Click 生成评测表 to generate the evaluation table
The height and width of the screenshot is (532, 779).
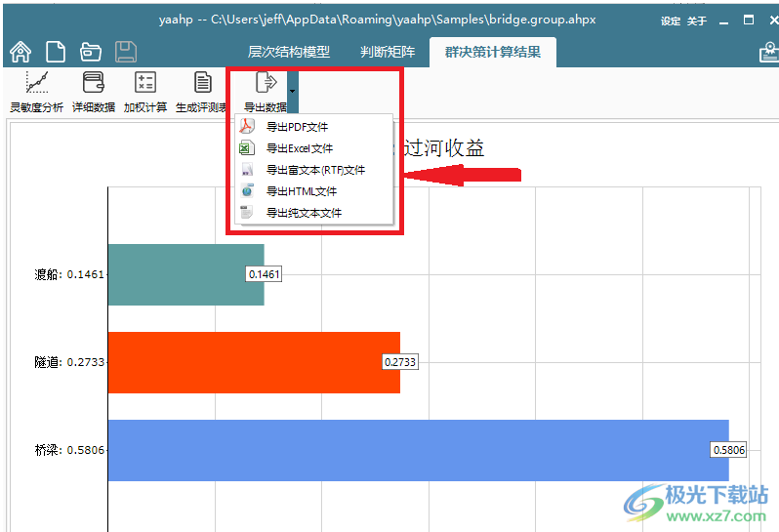pyautogui.click(x=201, y=93)
